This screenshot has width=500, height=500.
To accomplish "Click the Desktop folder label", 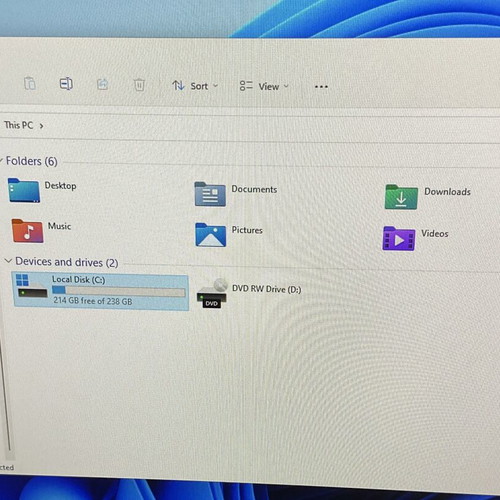I will (60, 186).
